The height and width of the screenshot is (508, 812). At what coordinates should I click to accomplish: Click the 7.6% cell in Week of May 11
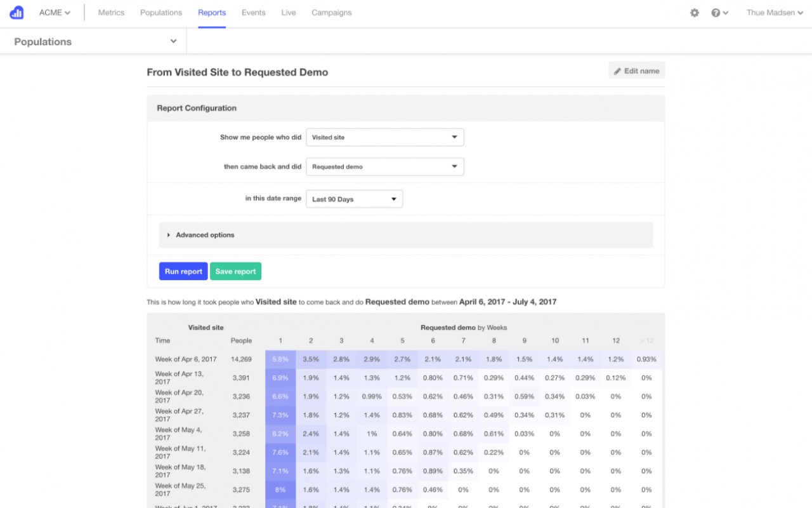point(280,453)
